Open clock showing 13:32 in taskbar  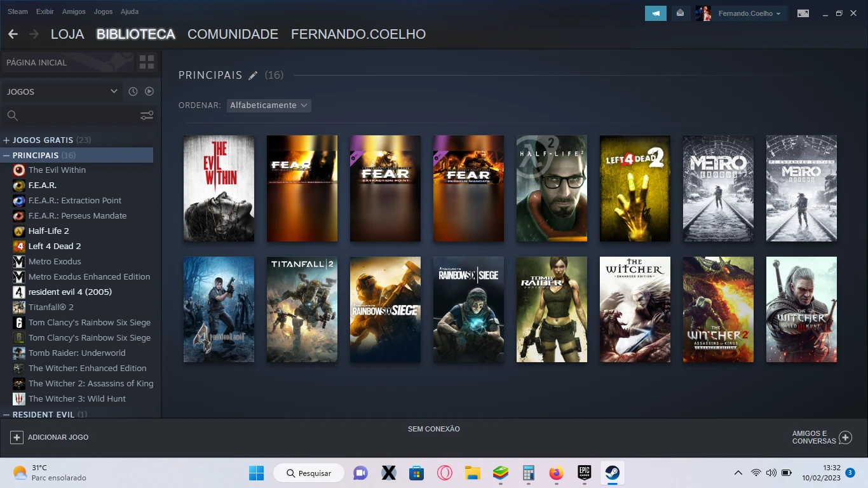pyautogui.click(x=821, y=473)
